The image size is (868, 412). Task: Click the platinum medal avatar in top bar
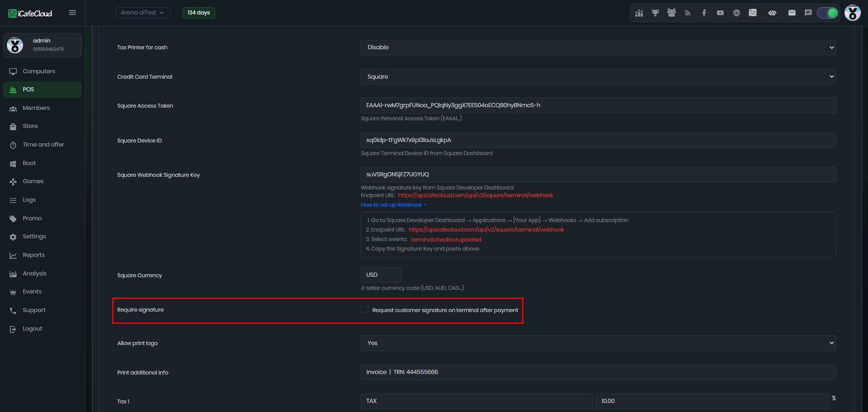click(x=853, y=13)
